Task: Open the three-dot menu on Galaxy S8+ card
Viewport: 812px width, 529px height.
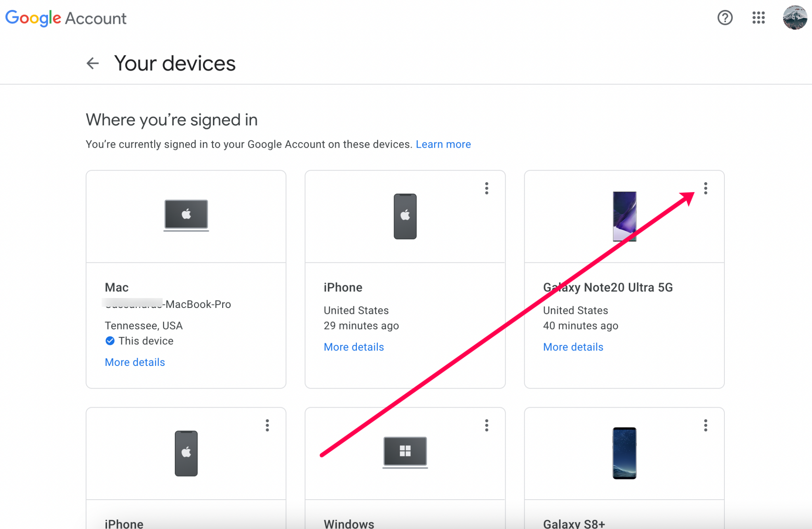Action: point(706,425)
